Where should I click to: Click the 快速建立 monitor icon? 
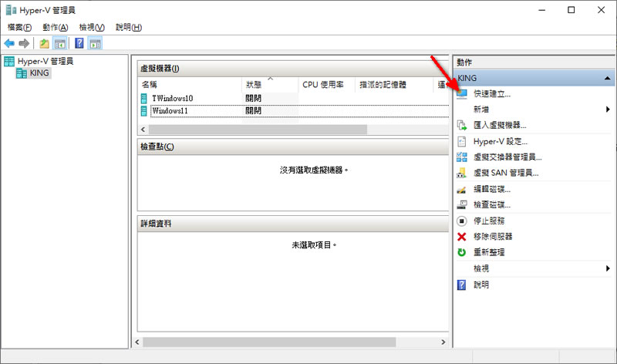(462, 94)
